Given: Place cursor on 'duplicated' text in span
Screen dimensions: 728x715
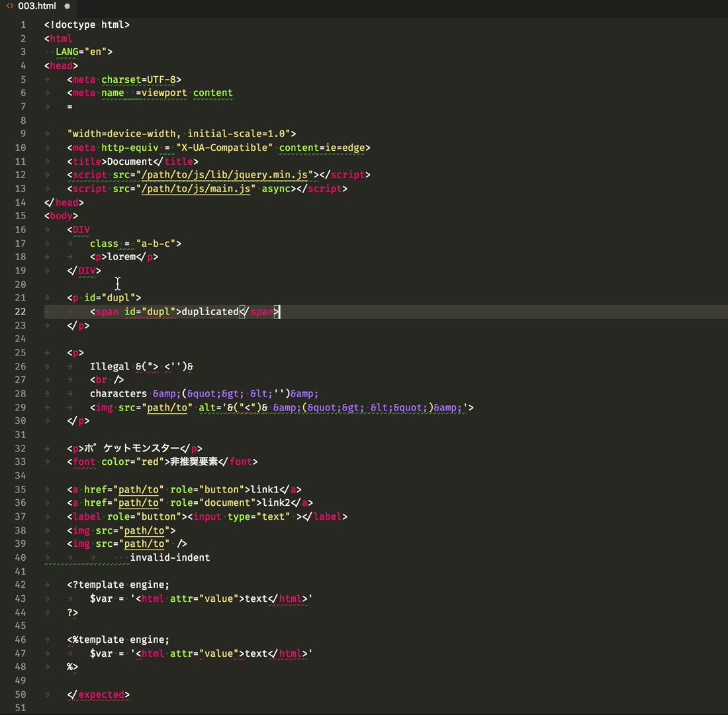Looking at the screenshot, I should [x=210, y=312].
